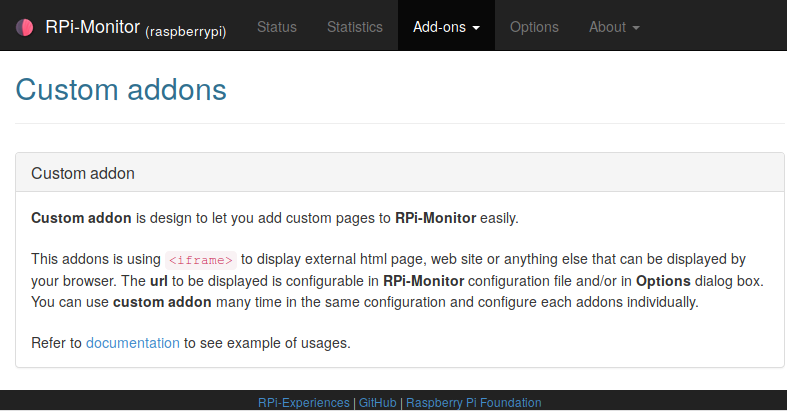Expand the Add-ons dropdown menu
The height and width of the screenshot is (411, 787).
(x=446, y=27)
